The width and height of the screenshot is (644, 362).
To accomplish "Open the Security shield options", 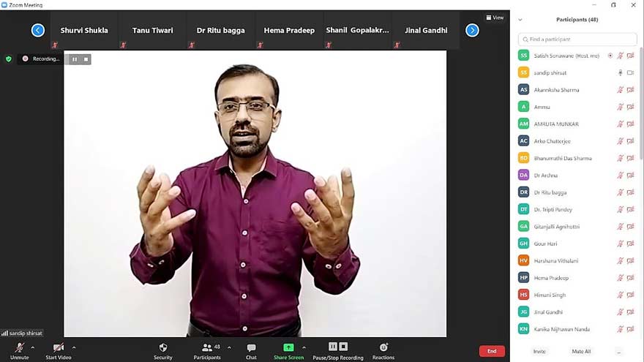I will pos(163,347).
